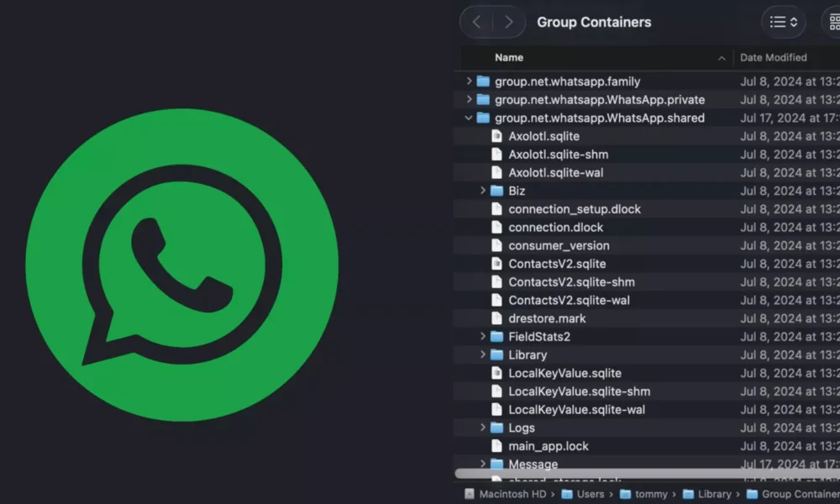Select the main_app.lock file icon
Viewport: 840px width, 504px height.
tap(496, 445)
